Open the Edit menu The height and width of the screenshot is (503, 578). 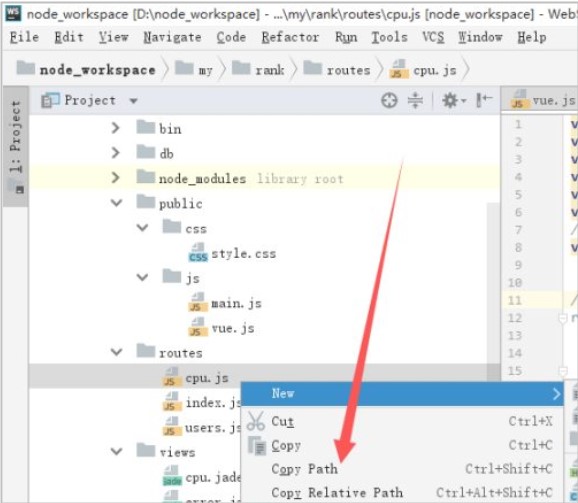pos(69,37)
